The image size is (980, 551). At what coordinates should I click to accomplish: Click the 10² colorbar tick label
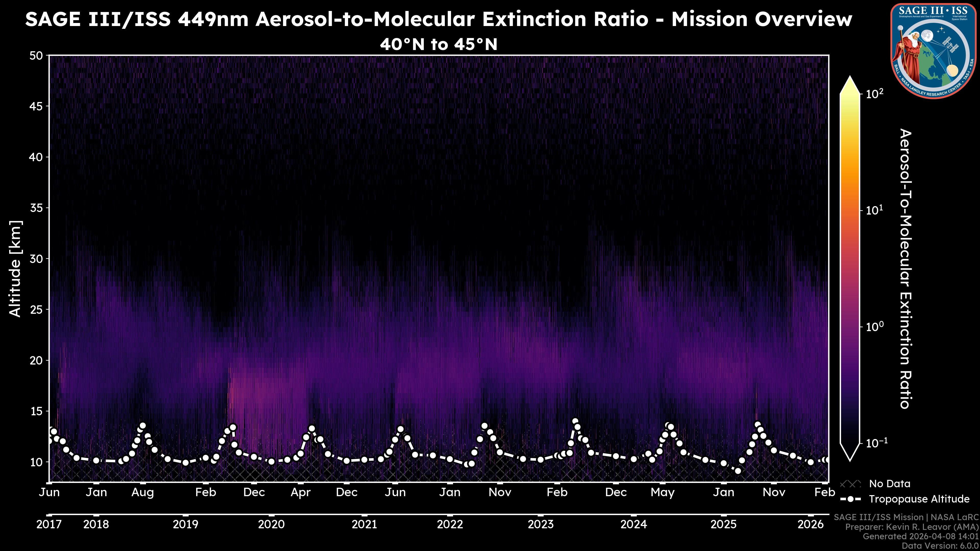click(875, 94)
